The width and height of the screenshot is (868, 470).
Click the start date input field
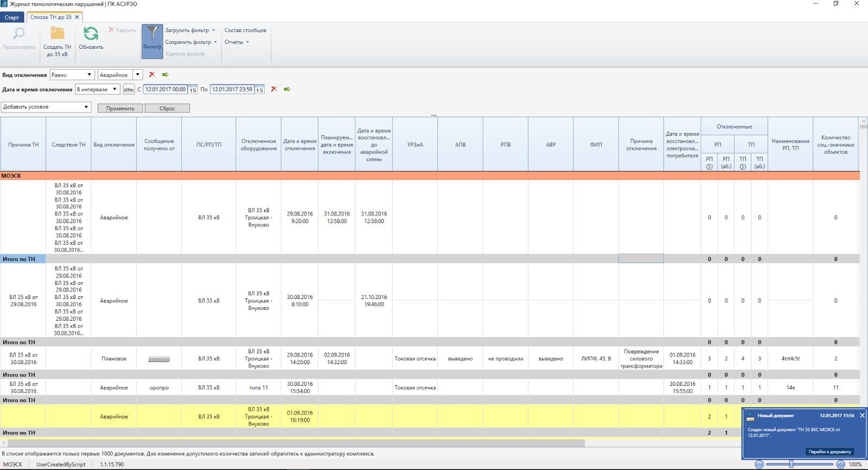click(165, 90)
